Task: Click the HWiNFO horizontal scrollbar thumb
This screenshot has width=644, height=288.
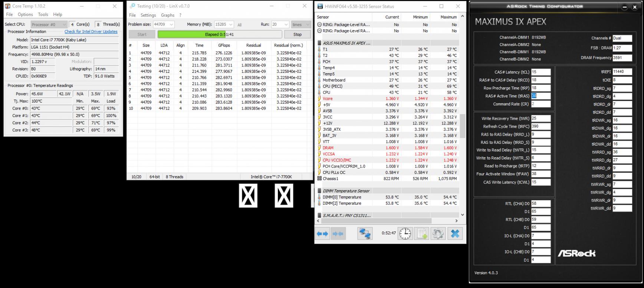Action: click(x=376, y=221)
